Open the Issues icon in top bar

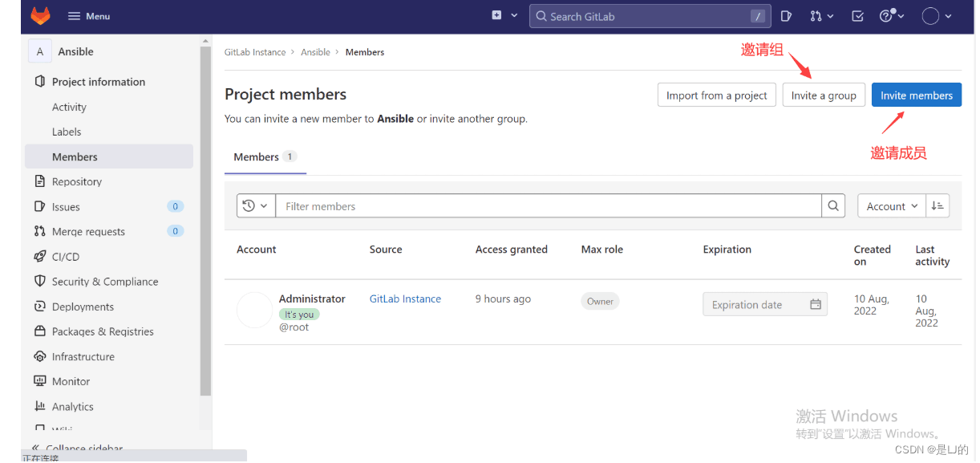point(787,16)
